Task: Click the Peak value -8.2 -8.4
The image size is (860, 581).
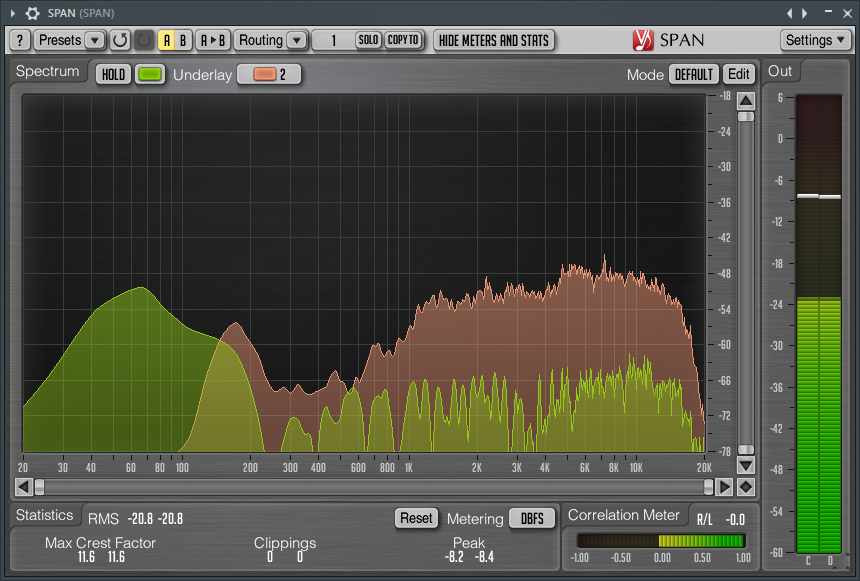Action: coord(469,557)
